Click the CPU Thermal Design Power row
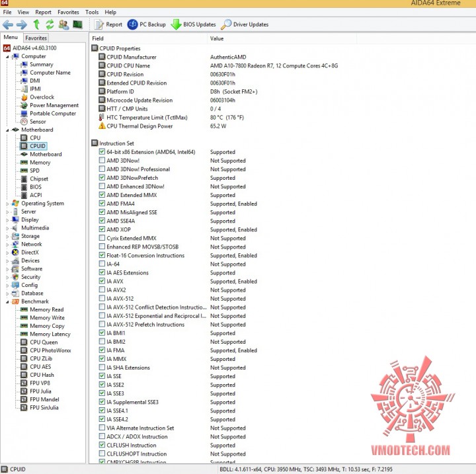Screen dimensions: 476x474 pyautogui.click(x=162, y=126)
